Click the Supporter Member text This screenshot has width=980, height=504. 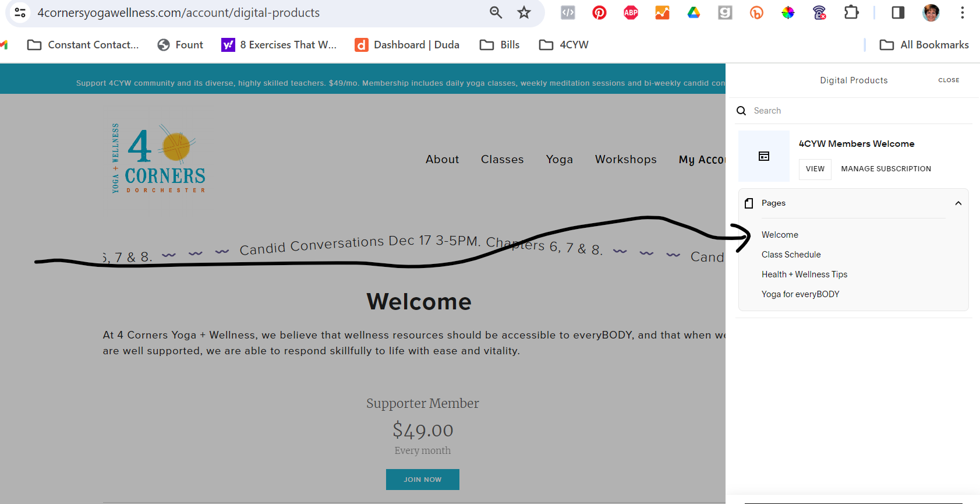[423, 403]
